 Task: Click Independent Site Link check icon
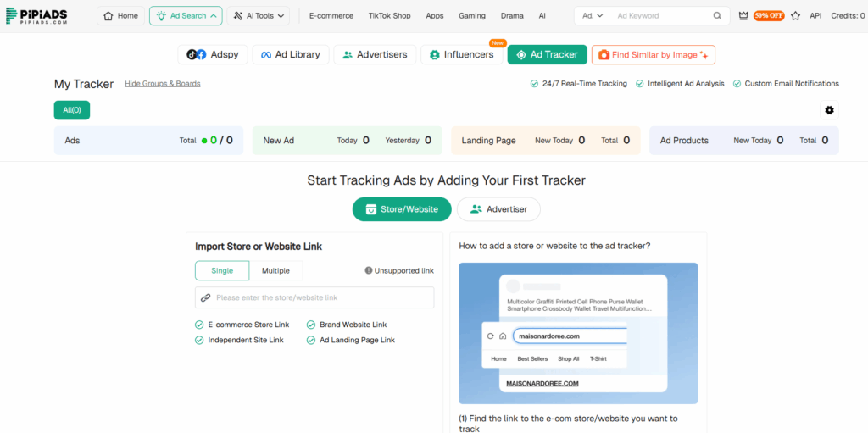pos(199,340)
